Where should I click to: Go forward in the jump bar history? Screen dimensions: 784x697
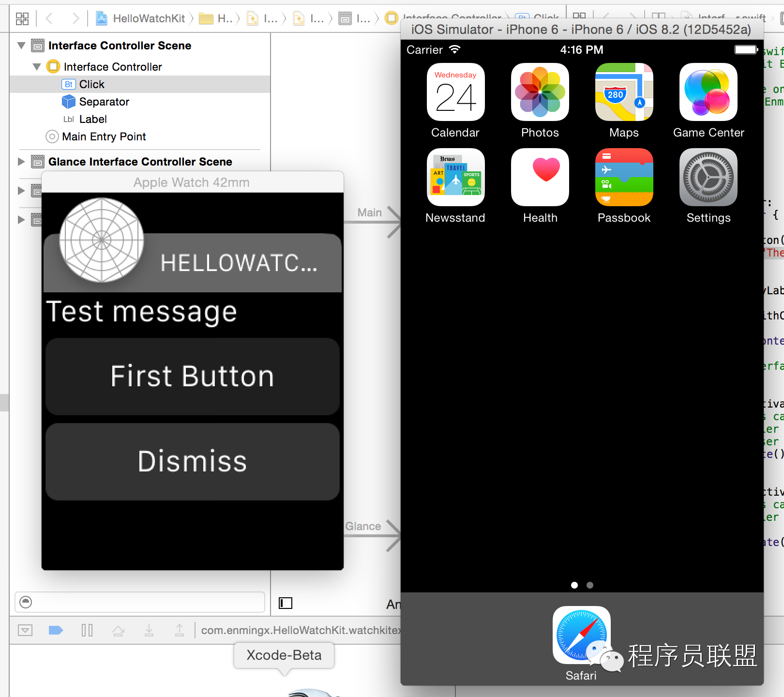[75, 19]
